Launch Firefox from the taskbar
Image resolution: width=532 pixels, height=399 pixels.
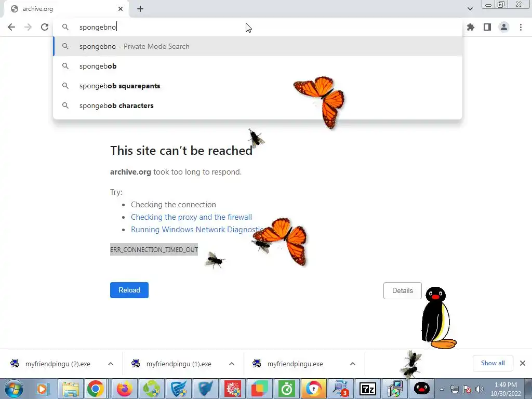pos(125,389)
